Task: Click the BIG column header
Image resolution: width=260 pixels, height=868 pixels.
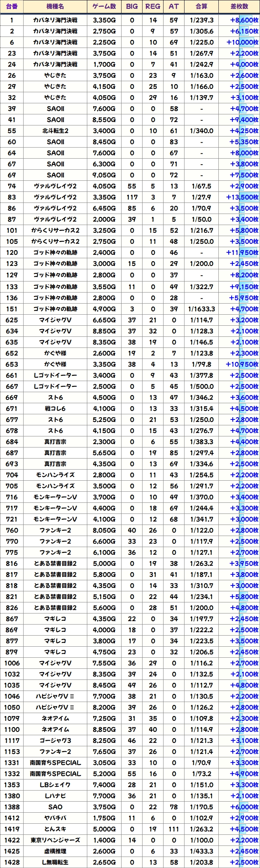Action: coord(132,6)
